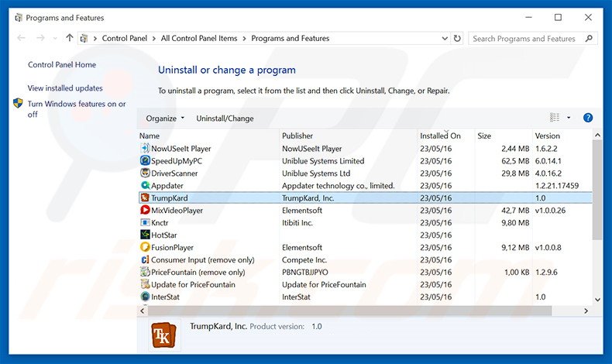Click publisher Appdater technology co., limited.

pos(339,186)
